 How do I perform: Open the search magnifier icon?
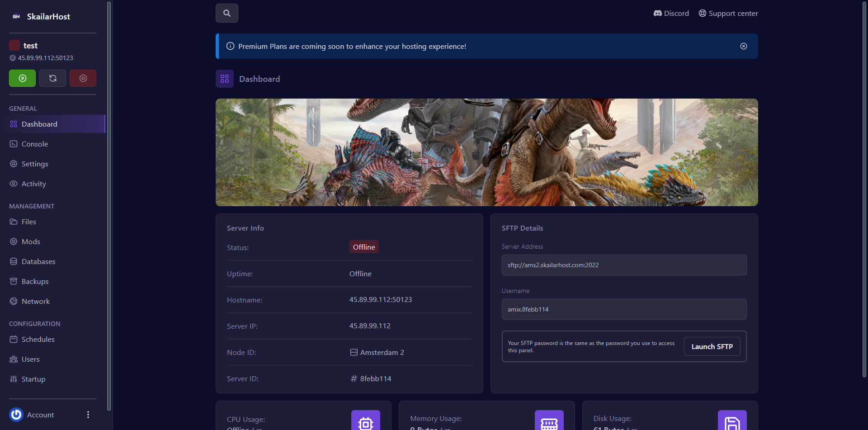point(226,13)
